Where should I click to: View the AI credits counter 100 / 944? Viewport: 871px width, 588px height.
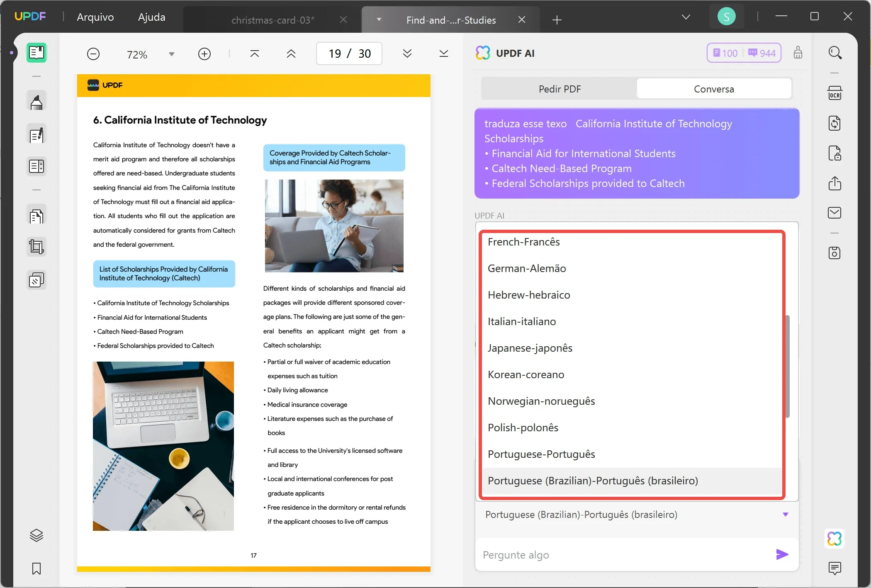[x=744, y=53]
